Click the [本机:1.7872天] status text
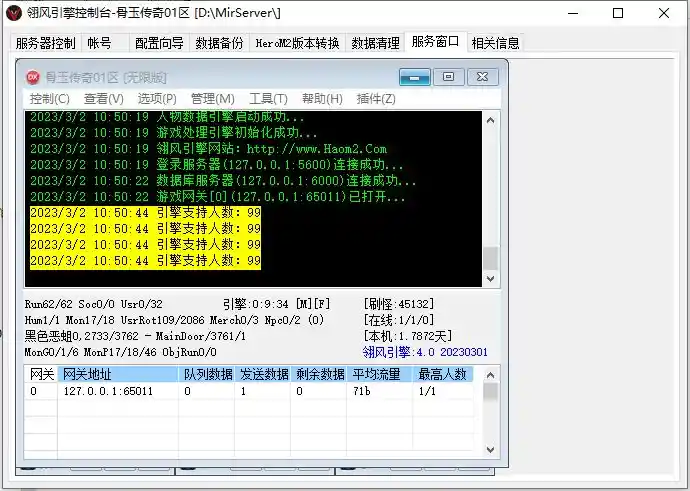This screenshot has height=491, width=690. click(407, 336)
